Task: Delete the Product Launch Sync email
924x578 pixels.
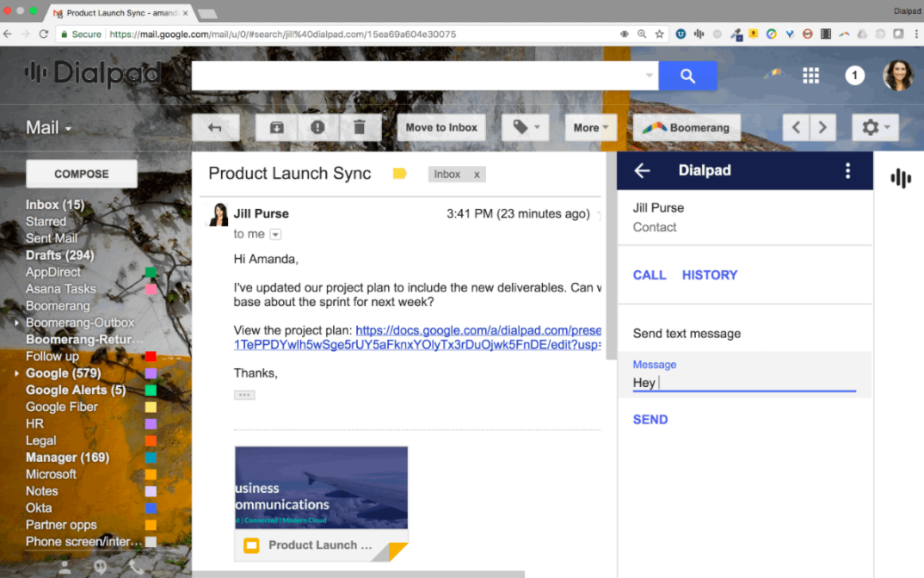Action: (x=360, y=127)
